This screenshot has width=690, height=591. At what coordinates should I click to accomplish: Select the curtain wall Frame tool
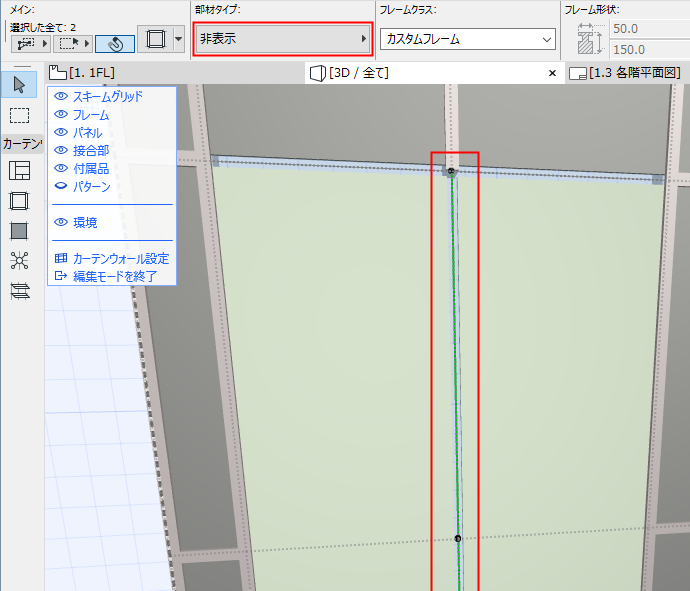click(x=19, y=201)
